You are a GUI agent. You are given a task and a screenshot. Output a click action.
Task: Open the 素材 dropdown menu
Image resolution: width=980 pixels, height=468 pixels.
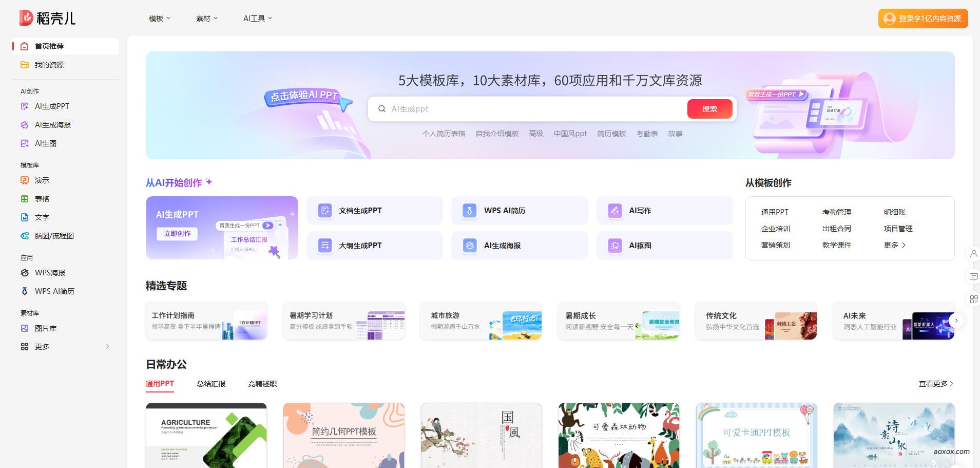point(206,18)
